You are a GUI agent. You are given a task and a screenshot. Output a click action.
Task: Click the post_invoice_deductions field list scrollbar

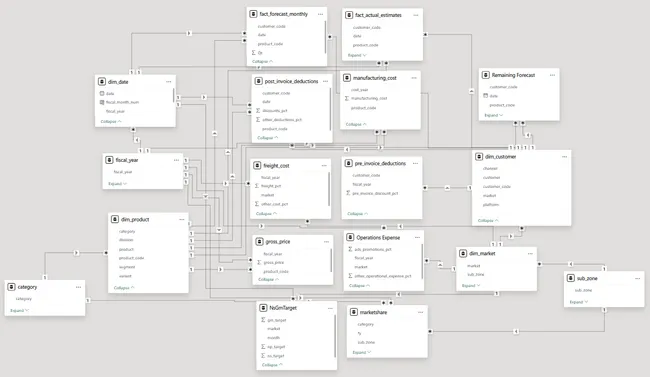331,109
